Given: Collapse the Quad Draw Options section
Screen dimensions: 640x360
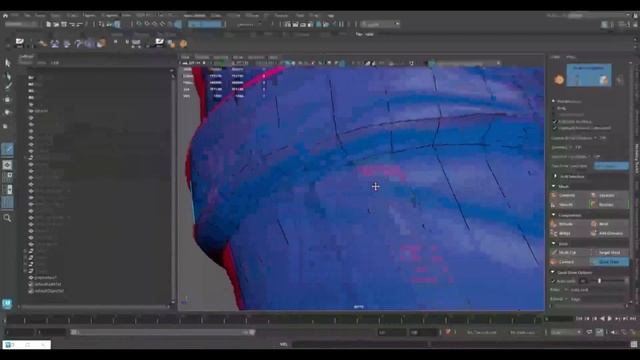Looking at the screenshot, I should click(553, 272).
